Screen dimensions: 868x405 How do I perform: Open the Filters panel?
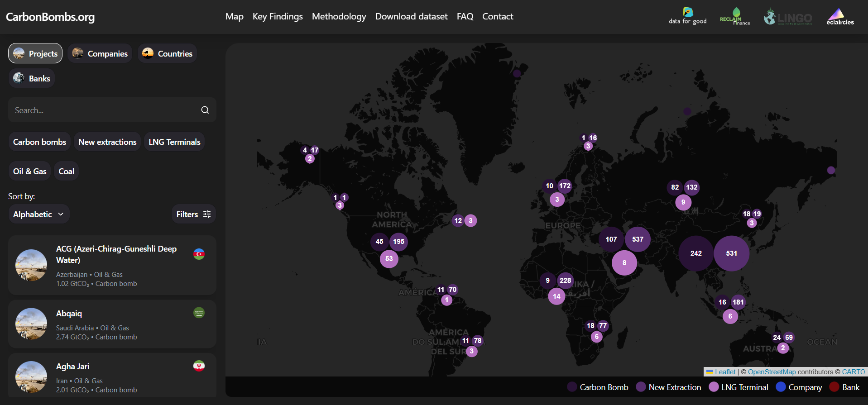click(193, 214)
